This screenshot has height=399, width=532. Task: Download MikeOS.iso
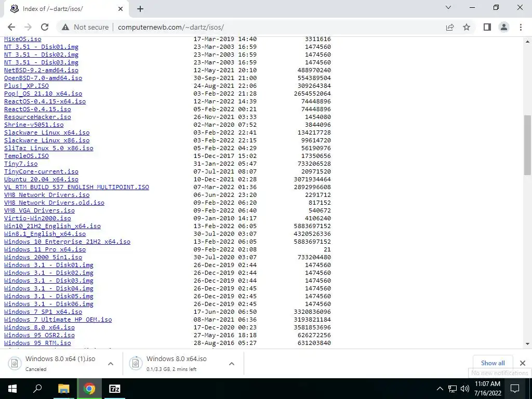23,39
